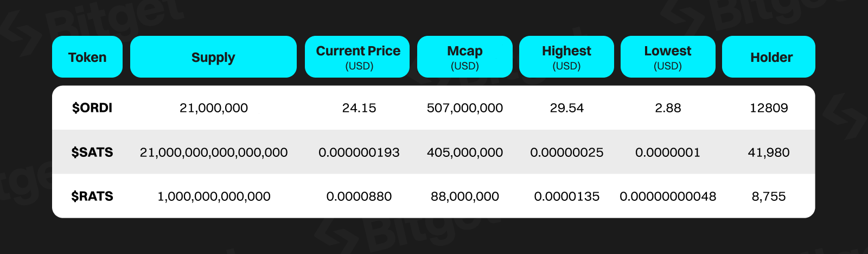Select the $RATS token name
868x254 pixels.
coord(92,196)
